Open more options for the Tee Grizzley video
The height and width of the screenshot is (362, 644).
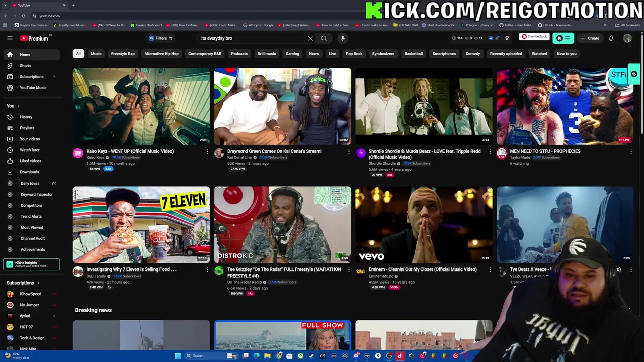(x=349, y=270)
